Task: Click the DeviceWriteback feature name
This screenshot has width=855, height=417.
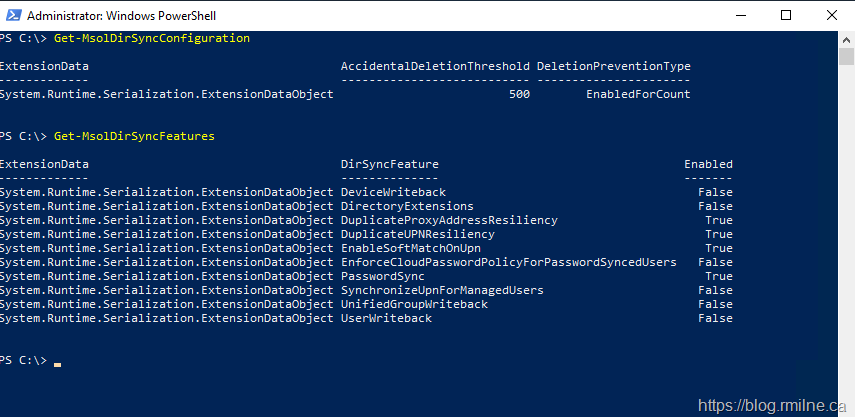Action: pyautogui.click(x=393, y=192)
